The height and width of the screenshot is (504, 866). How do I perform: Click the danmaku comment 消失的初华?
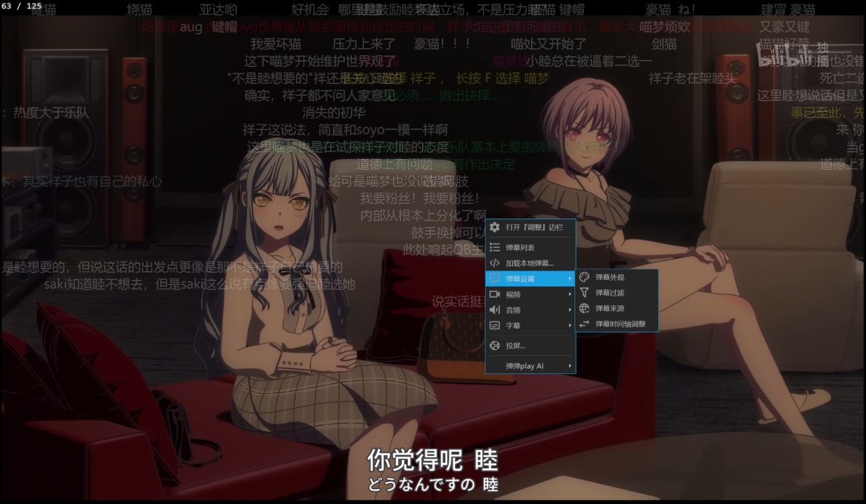[x=334, y=112]
